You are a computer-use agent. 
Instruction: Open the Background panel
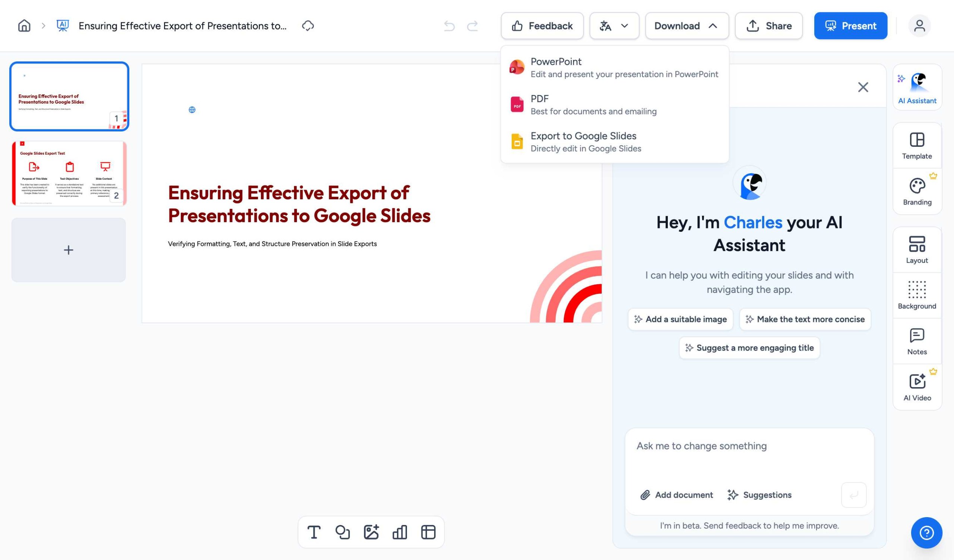pos(916,295)
